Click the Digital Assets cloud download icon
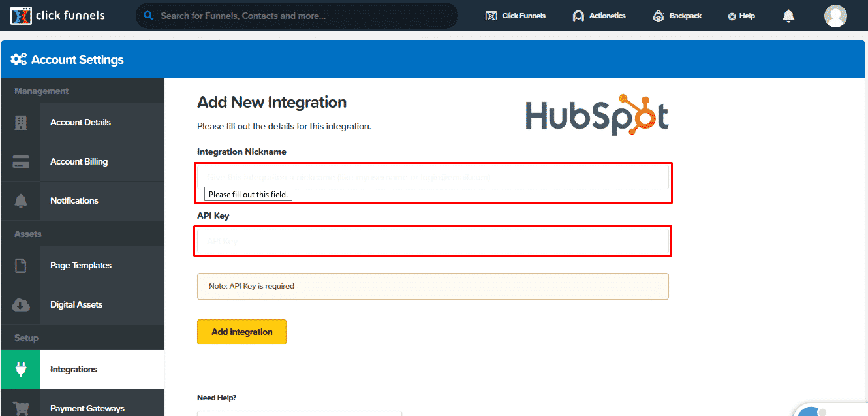This screenshot has height=416, width=868. tap(21, 304)
